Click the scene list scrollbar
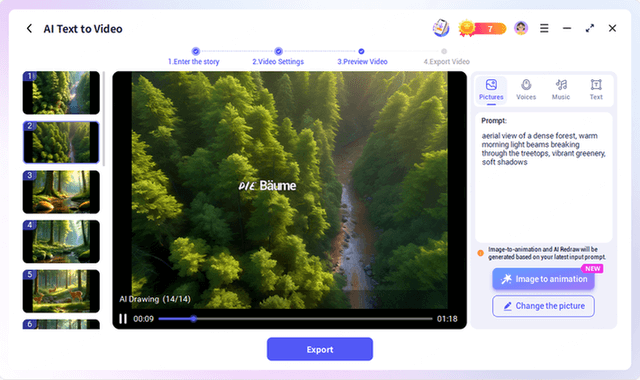 tap(104, 118)
